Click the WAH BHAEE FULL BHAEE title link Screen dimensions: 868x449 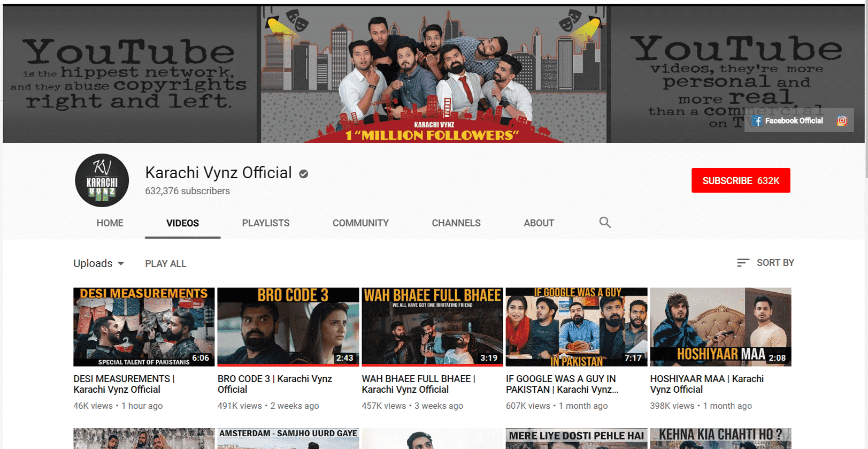[x=418, y=384]
